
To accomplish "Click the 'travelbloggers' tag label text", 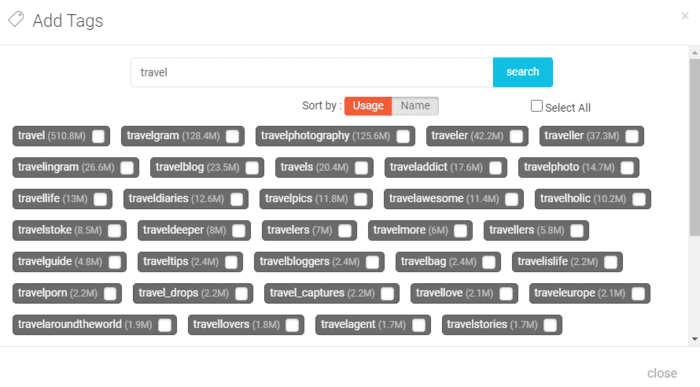I will pyautogui.click(x=294, y=262).
